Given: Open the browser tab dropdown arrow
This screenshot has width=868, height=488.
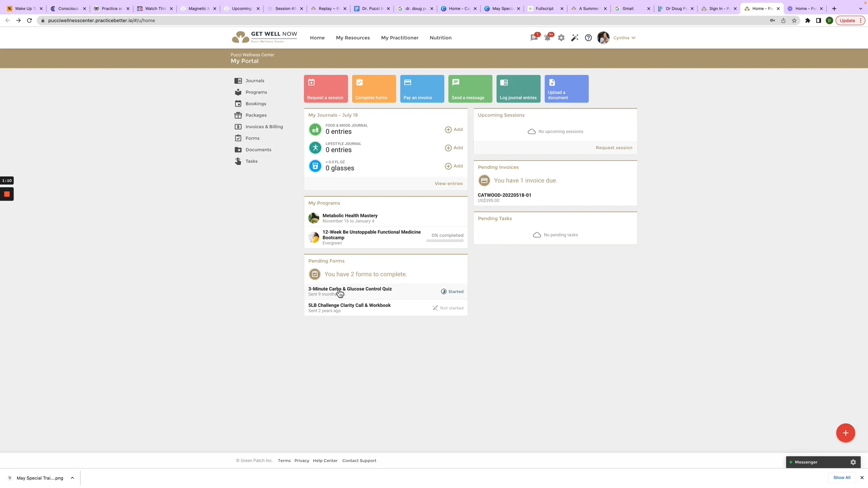Looking at the screenshot, I should point(861,9).
